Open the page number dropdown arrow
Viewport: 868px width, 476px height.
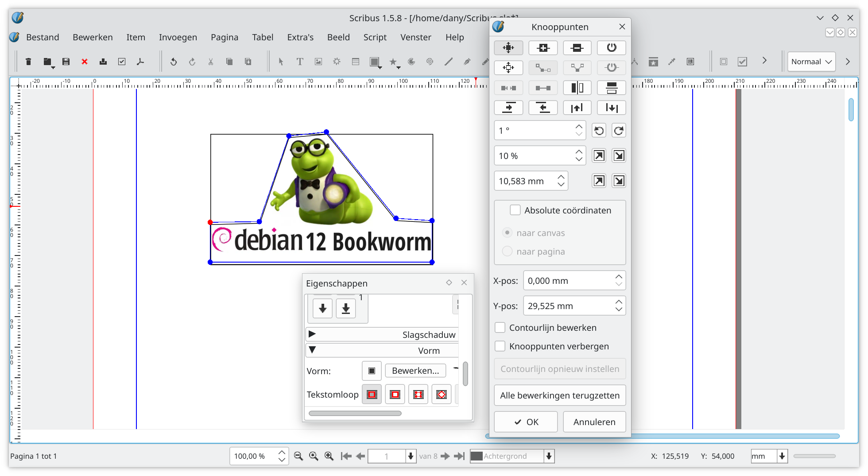[x=411, y=456]
